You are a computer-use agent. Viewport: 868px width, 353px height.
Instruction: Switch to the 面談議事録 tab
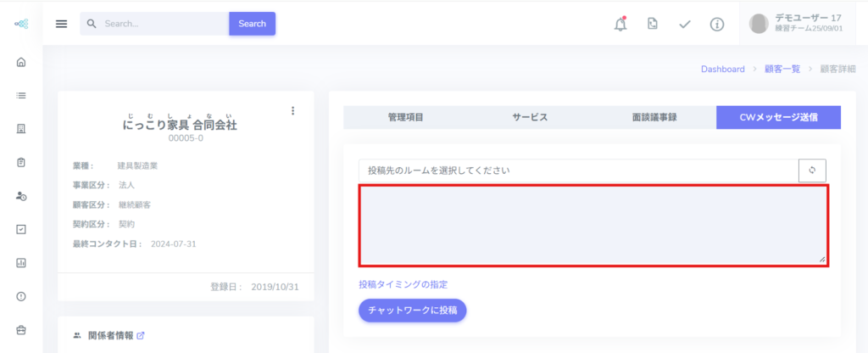[x=654, y=117]
